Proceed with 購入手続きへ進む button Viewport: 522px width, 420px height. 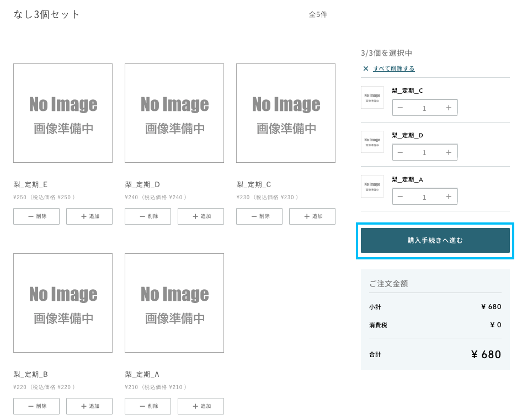pos(435,241)
